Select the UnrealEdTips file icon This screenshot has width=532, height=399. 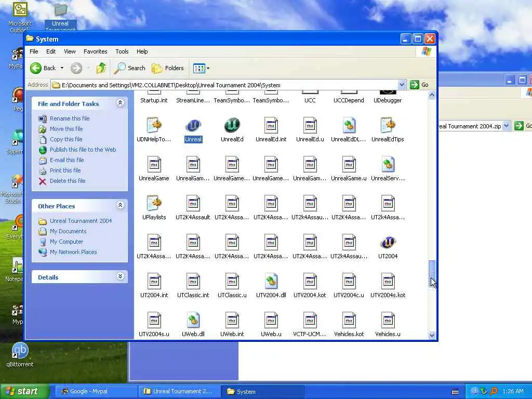coord(388,126)
